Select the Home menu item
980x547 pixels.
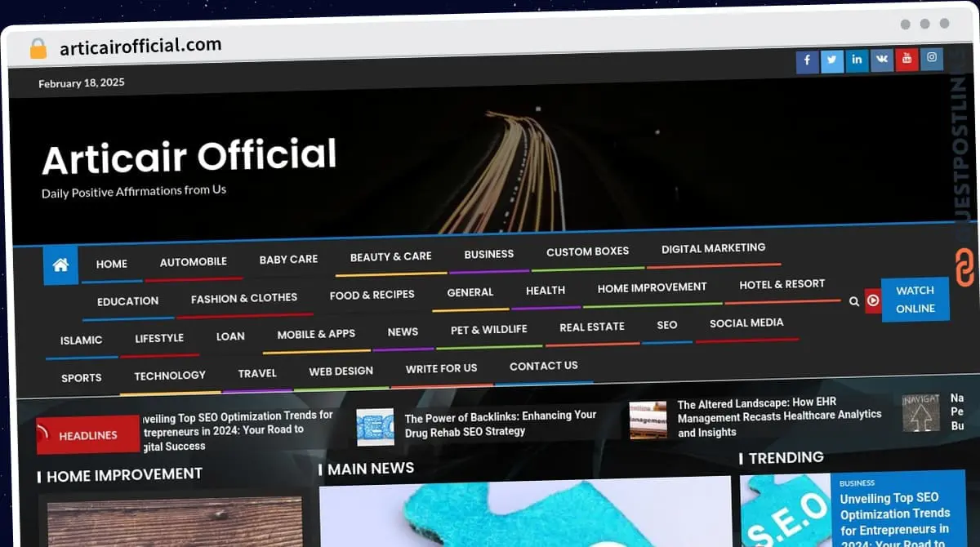[x=112, y=264]
